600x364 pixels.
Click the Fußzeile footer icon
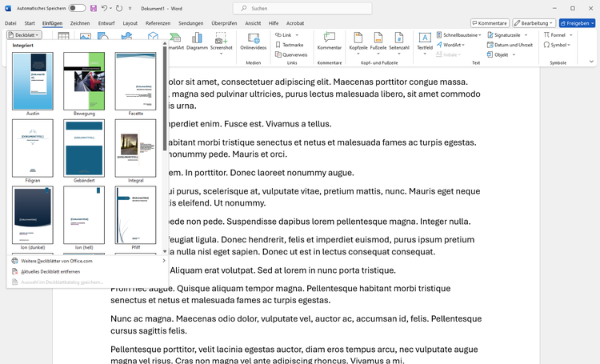point(378,38)
